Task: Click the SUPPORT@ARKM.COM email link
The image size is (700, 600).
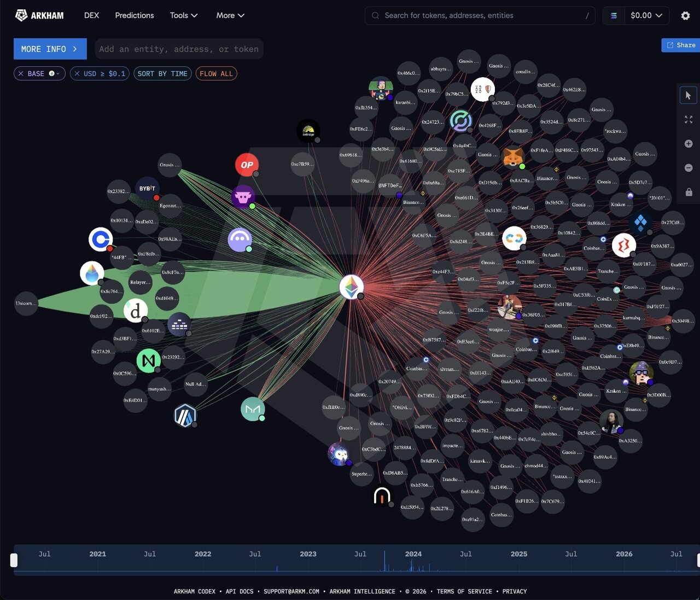Action: pos(291,591)
